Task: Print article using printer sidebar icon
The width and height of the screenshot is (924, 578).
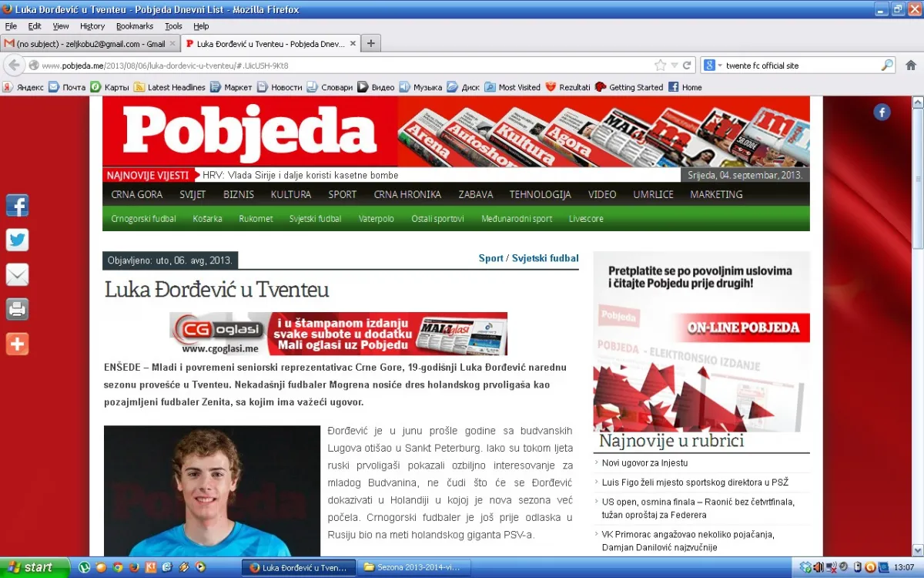Action: (17, 309)
